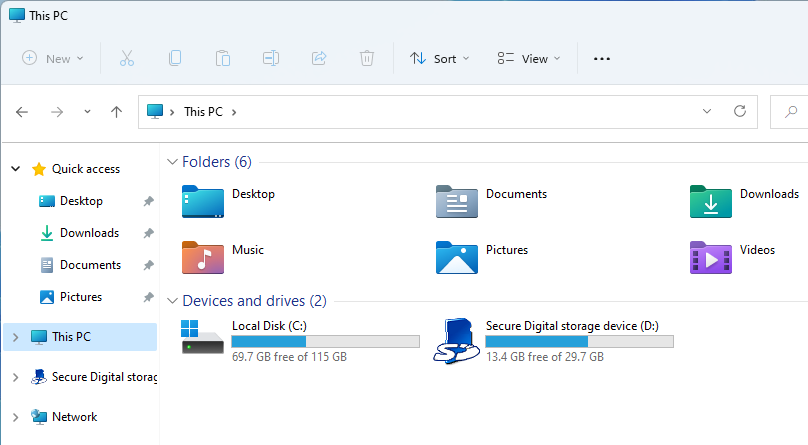Click the Delete trash can icon

point(366,58)
